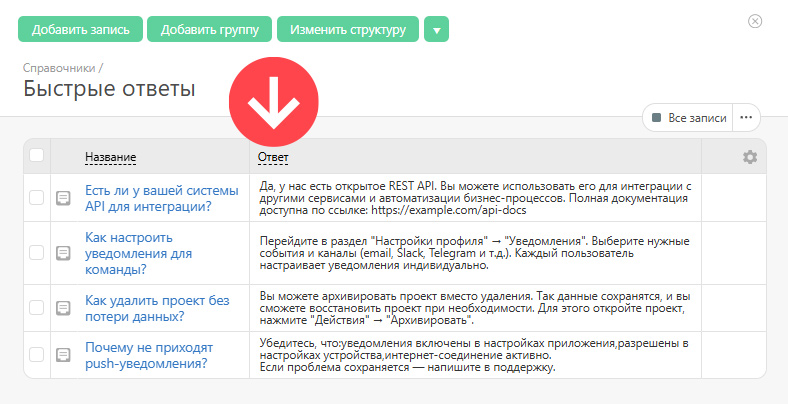Open the three-dots more options menu

[x=746, y=118]
